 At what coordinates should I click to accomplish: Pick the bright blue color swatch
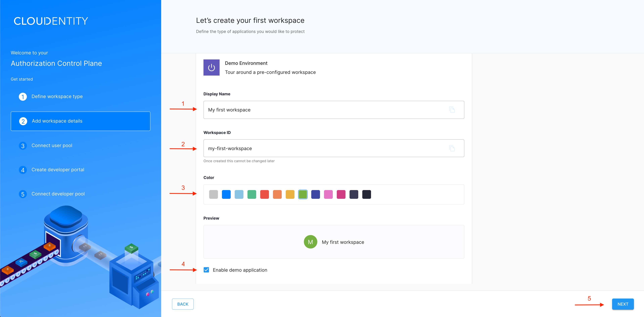click(x=226, y=194)
